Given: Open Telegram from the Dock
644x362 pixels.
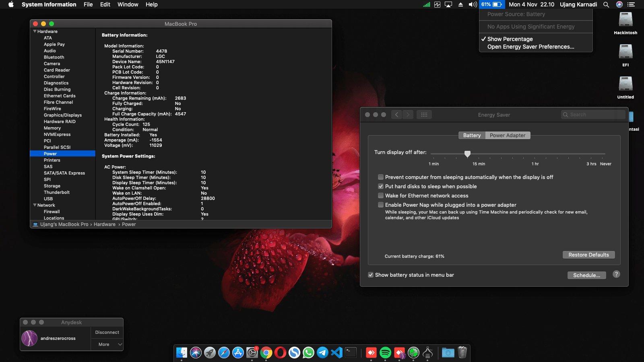Looking at the screenshot, I should tap(322, 353).
